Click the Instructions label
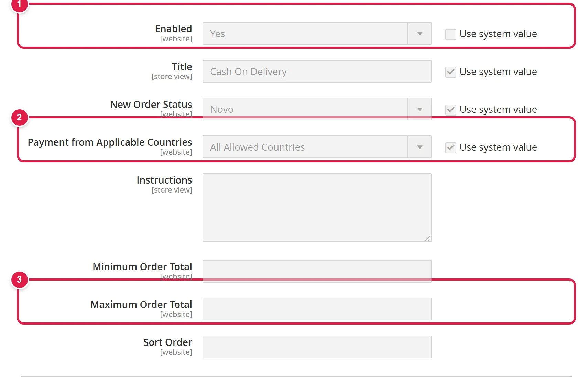 pos(164,180)
